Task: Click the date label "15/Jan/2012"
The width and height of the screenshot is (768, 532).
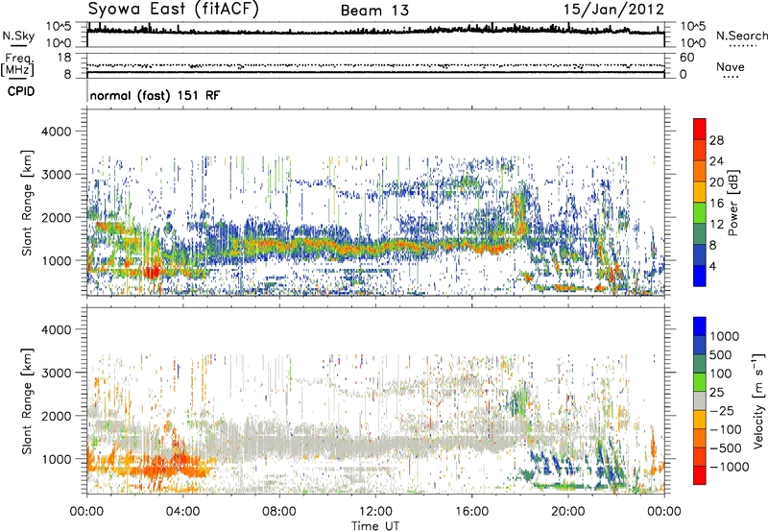Action: click(x=613, y=10)
